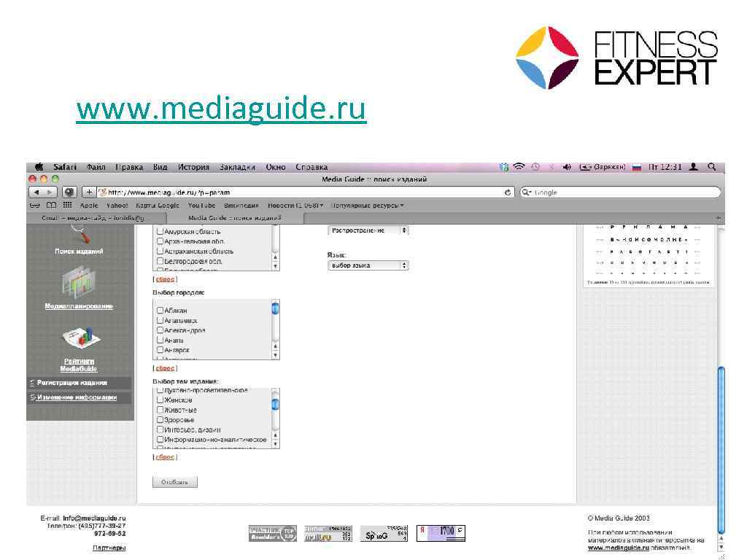Expand Популярные ресурсы bookmarks folder
Viewport: 747px width, 560px height.
pos(368,205)
